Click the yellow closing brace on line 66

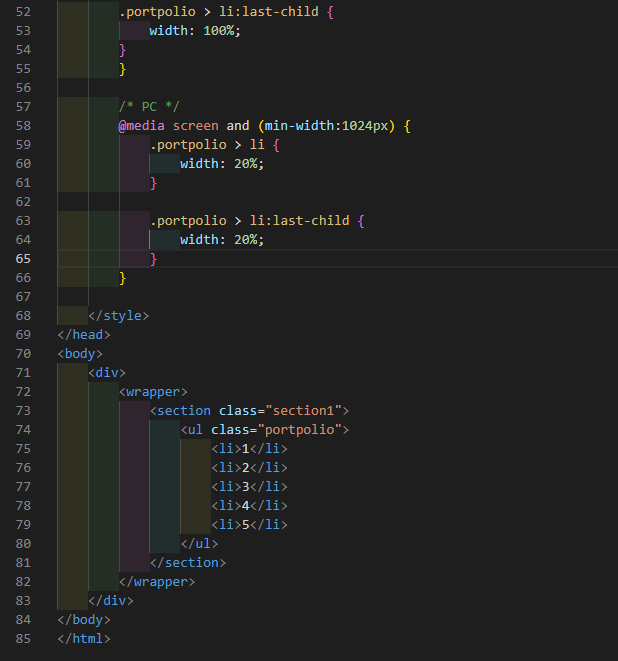[123, 278]
